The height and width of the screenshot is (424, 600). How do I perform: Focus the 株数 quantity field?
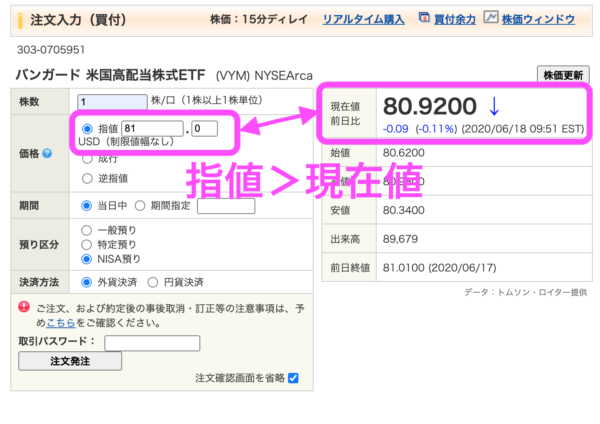click(112, 102)
